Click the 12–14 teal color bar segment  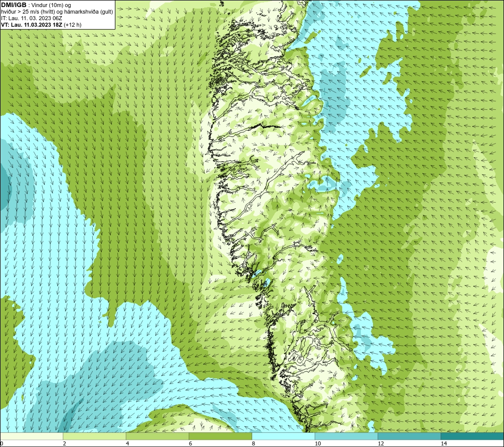409,436
